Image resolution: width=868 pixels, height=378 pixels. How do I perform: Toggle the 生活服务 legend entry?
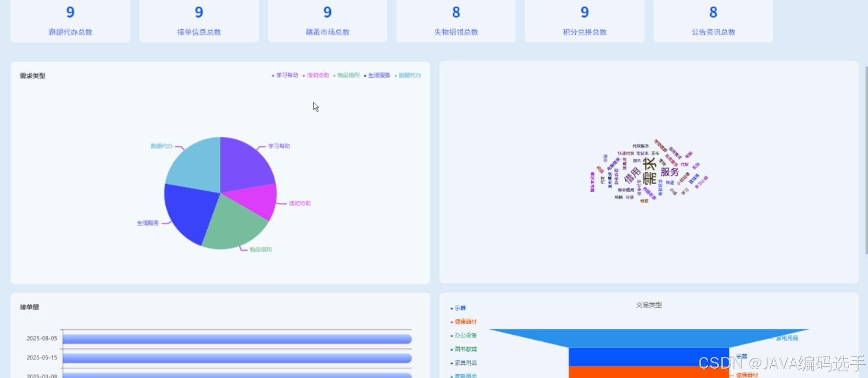click(377, 75)
